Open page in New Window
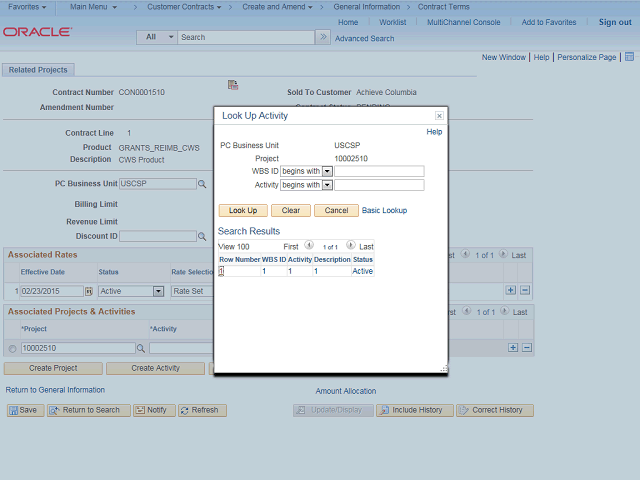This screenshot has width=640, height=480. point(504,57)
